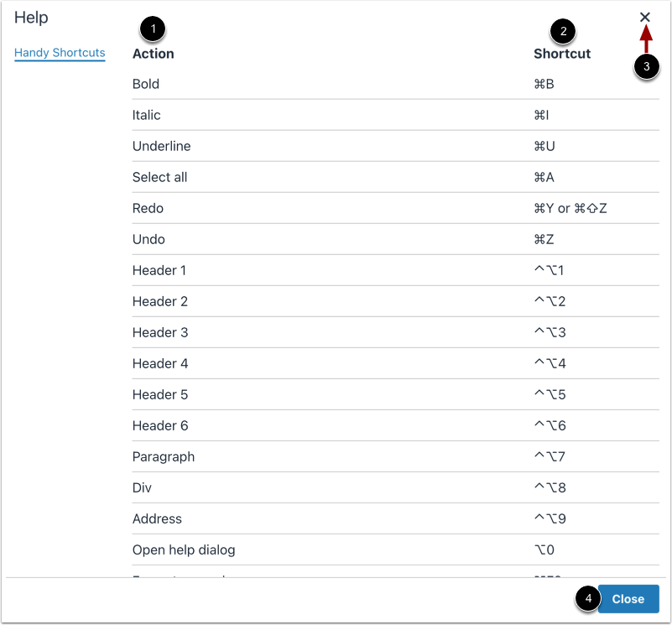Click the close X icon

(646, 17)
